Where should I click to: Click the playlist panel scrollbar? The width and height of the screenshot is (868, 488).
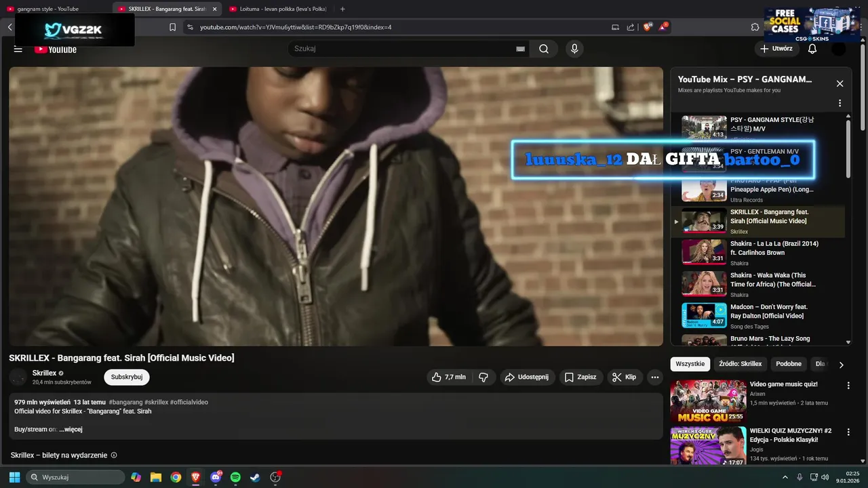848,149
